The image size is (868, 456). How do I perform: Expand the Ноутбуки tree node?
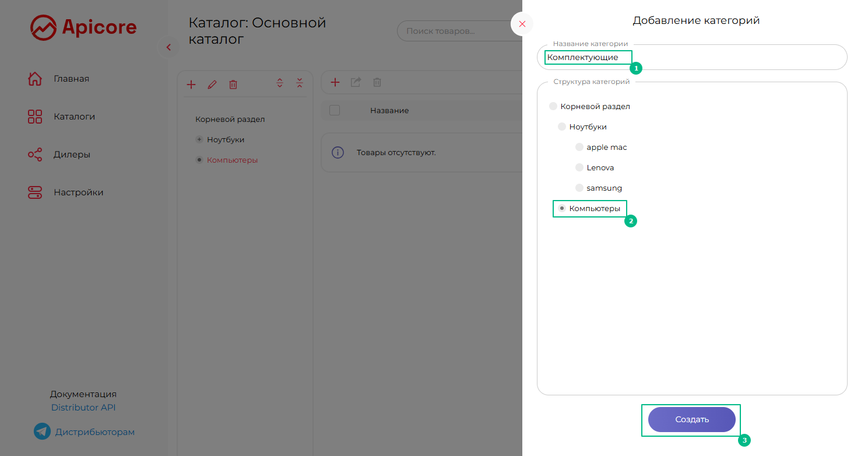click(199, 140)
